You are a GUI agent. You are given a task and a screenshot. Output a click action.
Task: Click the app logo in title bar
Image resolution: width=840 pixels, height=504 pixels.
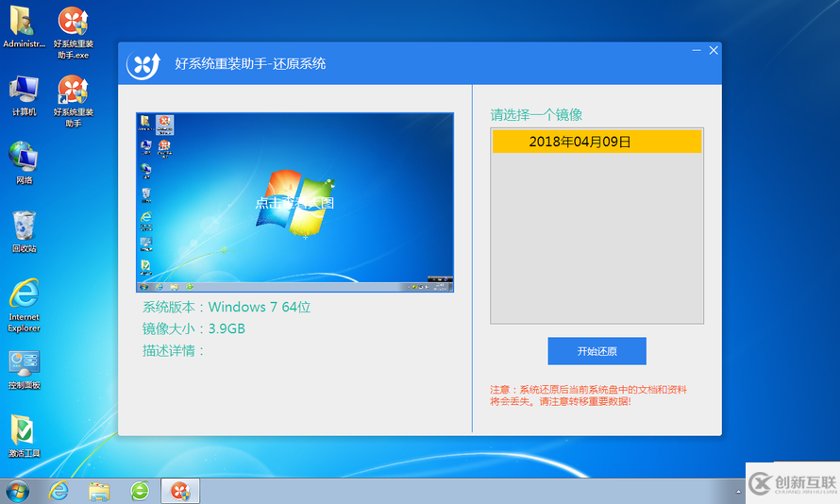pos(143,65)
